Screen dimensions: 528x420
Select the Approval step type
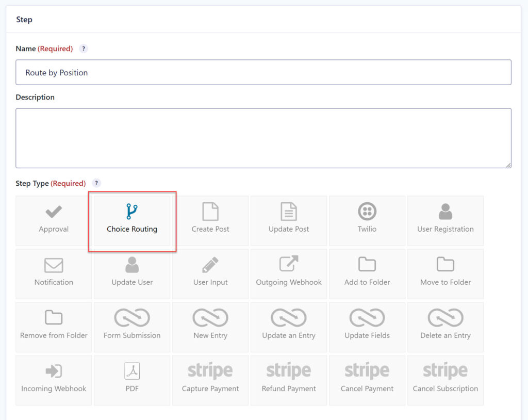coord(54,221)
